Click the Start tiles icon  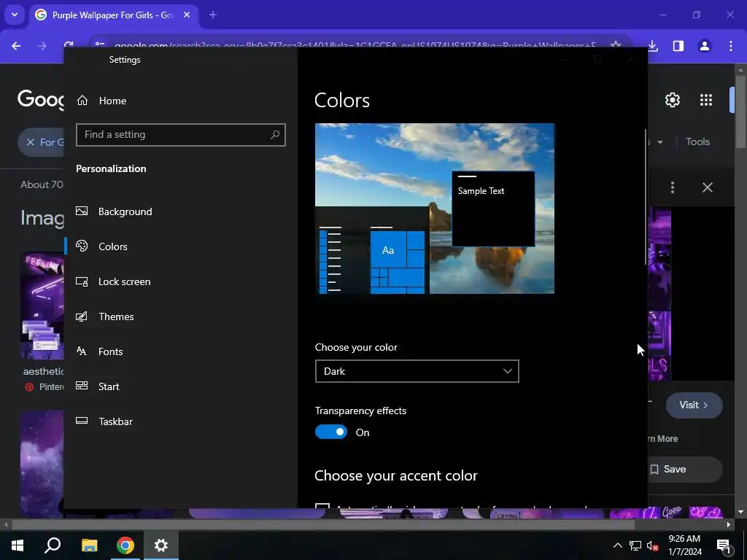point(82,386)
